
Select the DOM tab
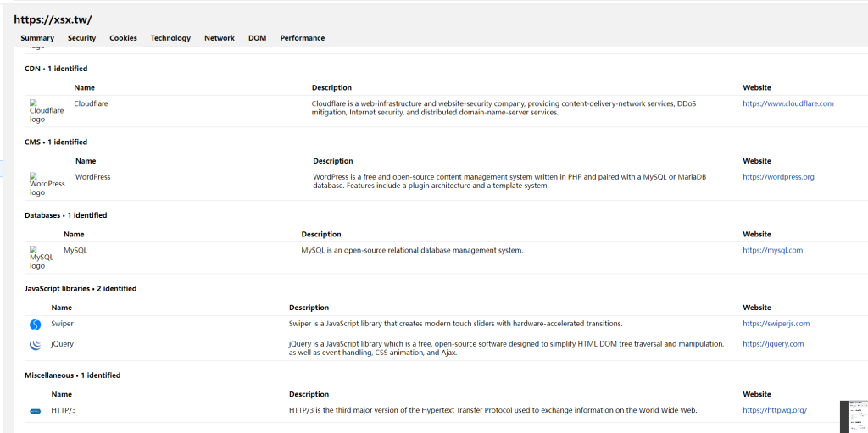click(257, 38)
